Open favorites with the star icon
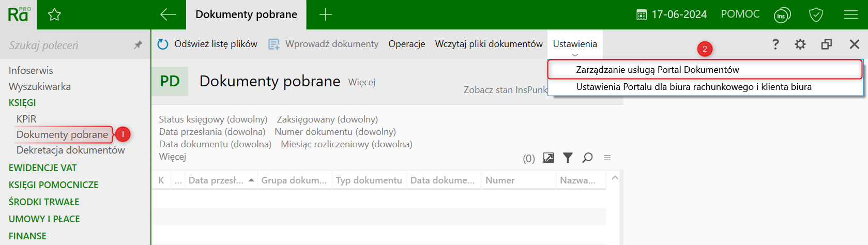 pos(54,14)
